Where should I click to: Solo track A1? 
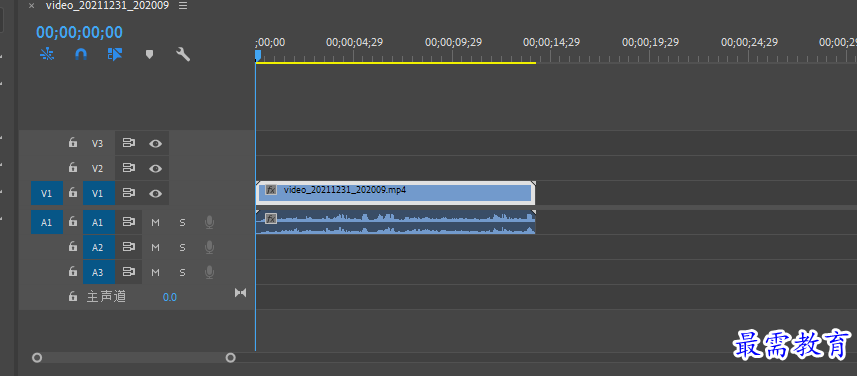click(183, 222)
